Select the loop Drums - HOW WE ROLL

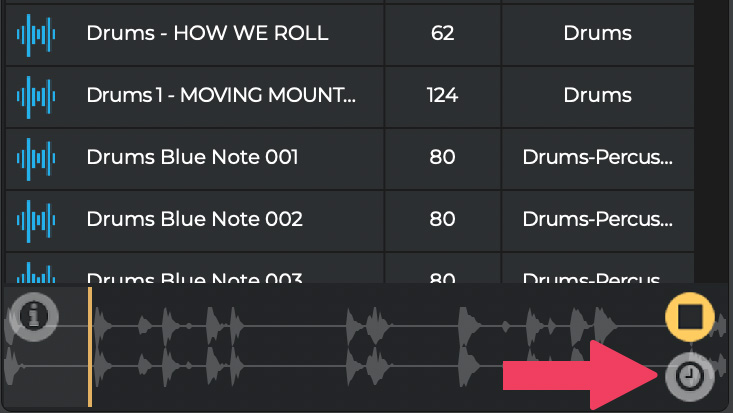207,34
